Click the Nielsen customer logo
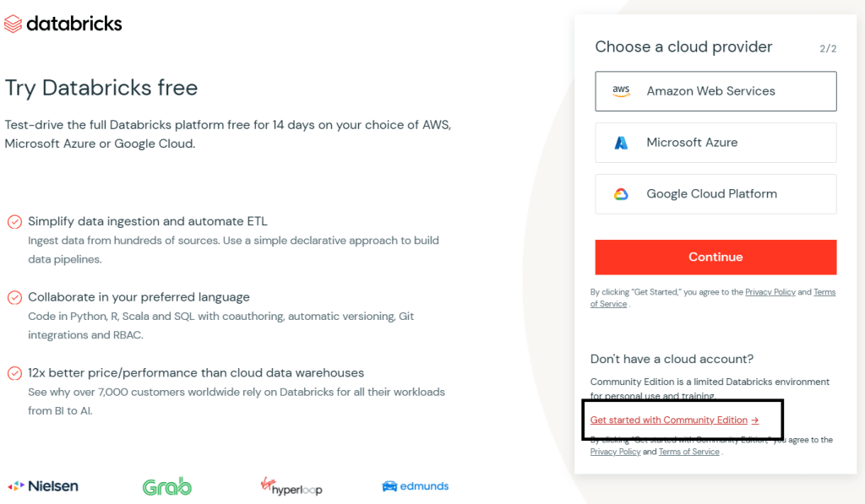865x504 pixels. click(x=43, y=486)
